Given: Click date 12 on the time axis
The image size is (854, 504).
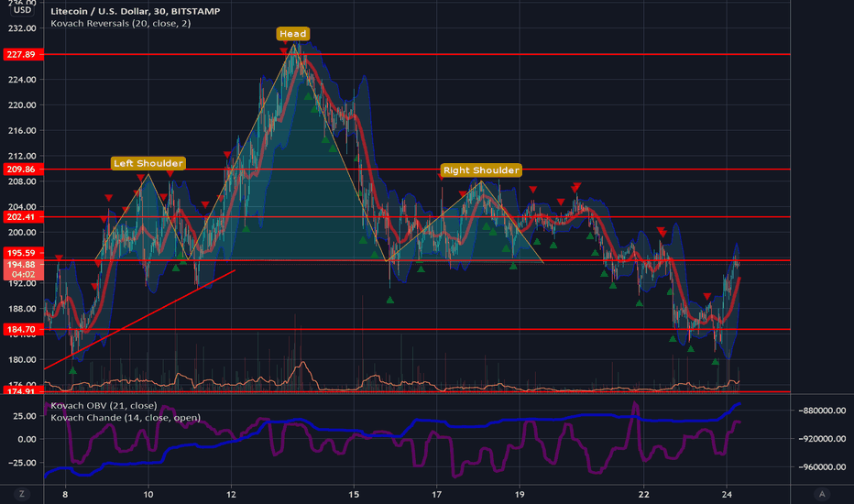Looking at the screenshot, I should coord(232,494).
